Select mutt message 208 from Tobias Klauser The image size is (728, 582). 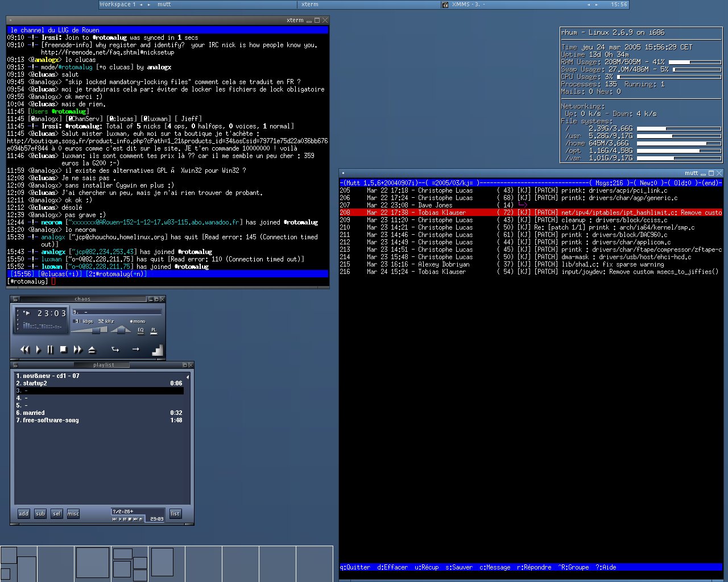click(x=531, y=213)
